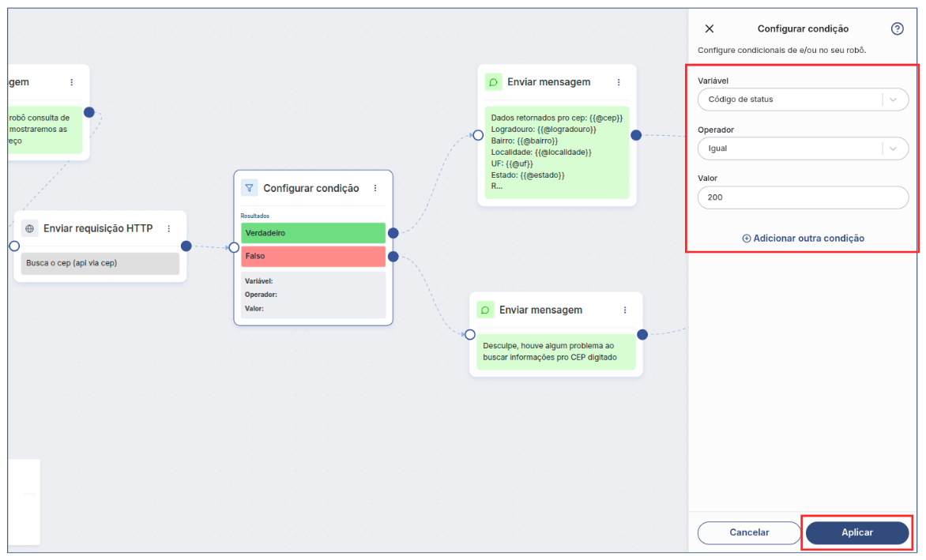Open options menu on Configurar condição node
Viewport: 926px width, 560px height.
coord(375,188)
